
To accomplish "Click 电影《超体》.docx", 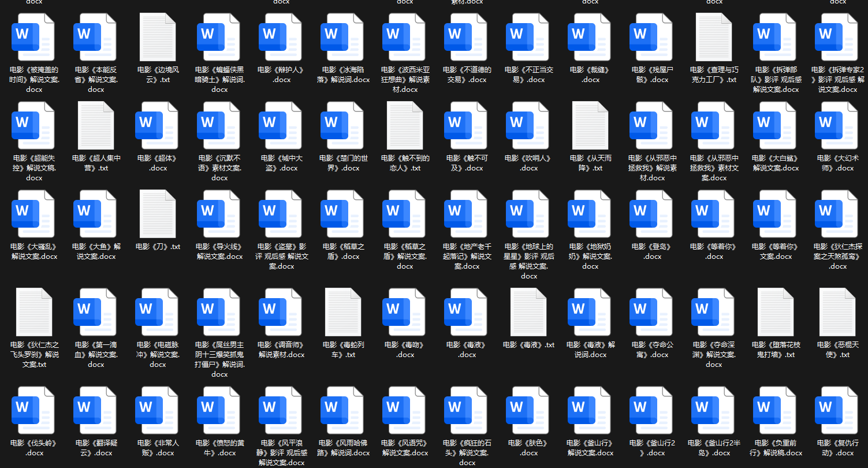I will point(157,123).
